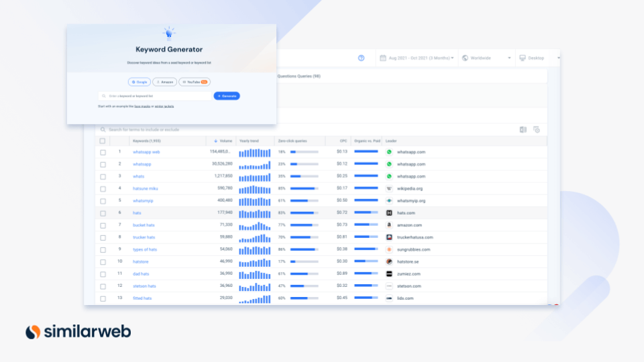This screenshot has height=362, width=644.
Task: Click the globe icon beside Worldwide
Action: click(x=465, y=58)
